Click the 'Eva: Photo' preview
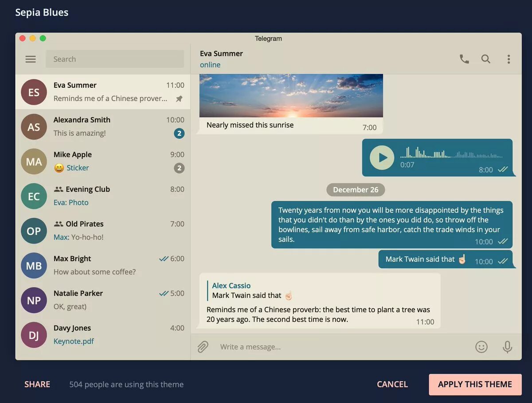The width and height of the screenshot is (532, 403). pos(71,203)
